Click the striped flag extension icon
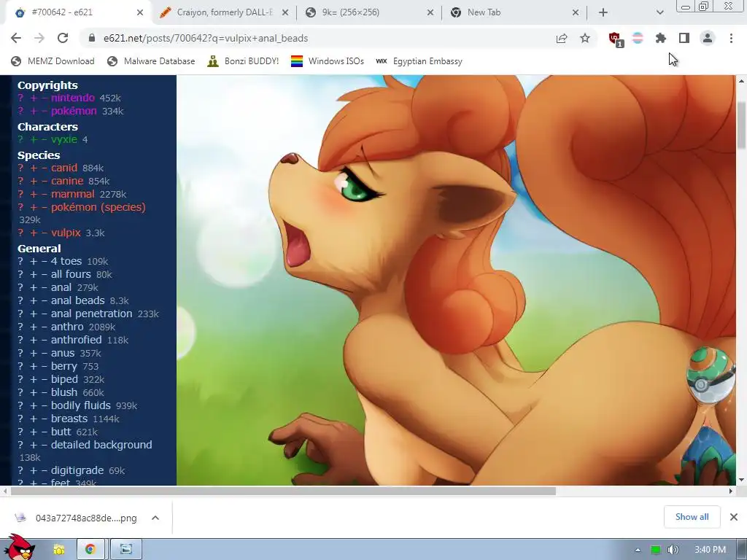This screenshot has width=747, height=560. [x=638, y=38]
